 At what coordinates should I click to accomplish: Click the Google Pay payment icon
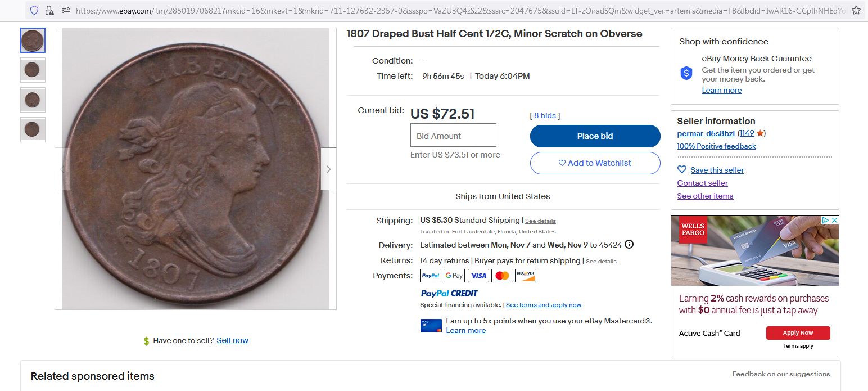(x=454, y=276)
